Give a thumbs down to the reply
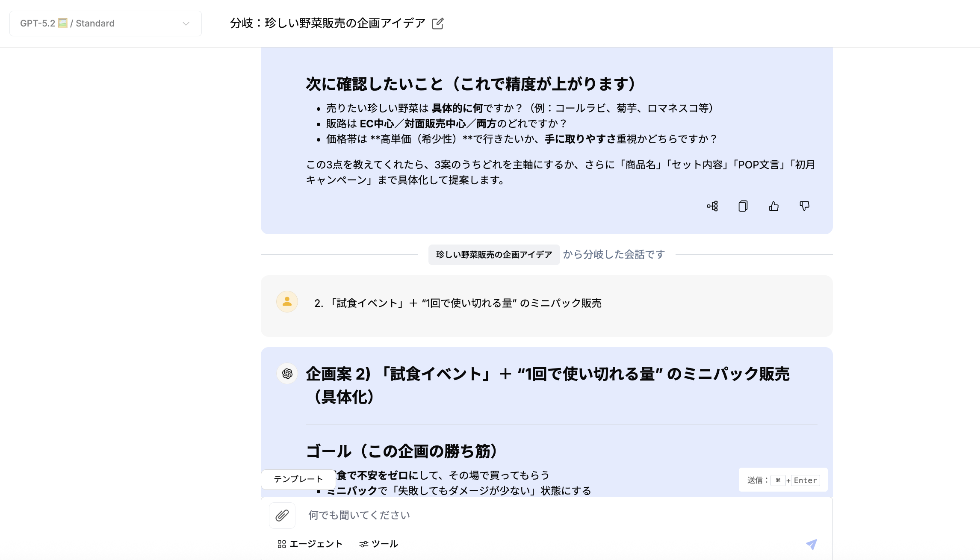 click(805, 206)
